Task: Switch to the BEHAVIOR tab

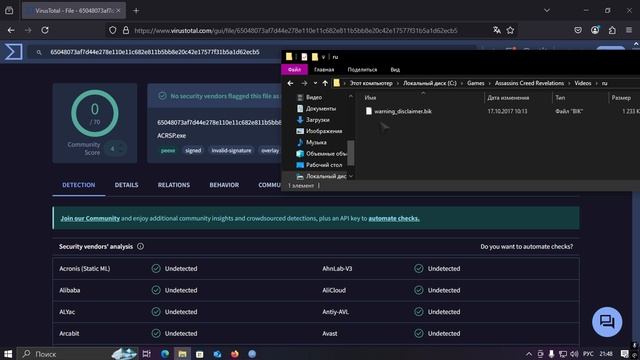Action: [x=224, y=185]
